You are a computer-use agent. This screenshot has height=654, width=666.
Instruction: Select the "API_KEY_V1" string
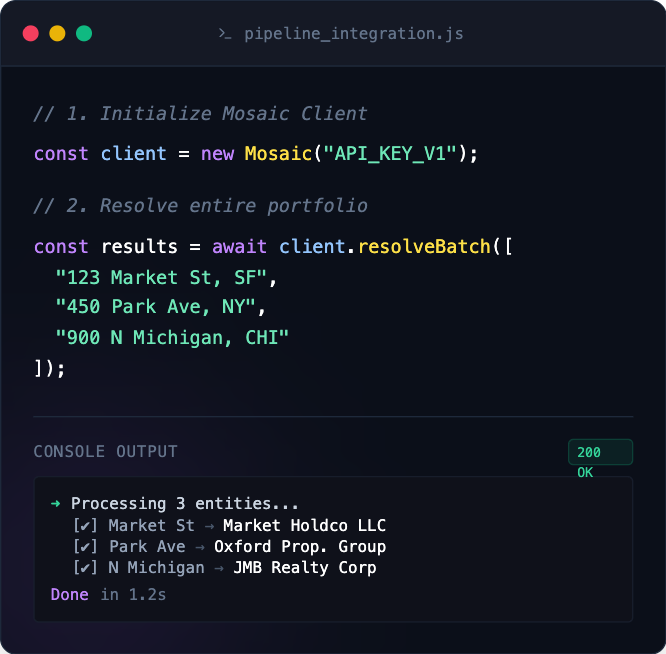pos(390,153)
